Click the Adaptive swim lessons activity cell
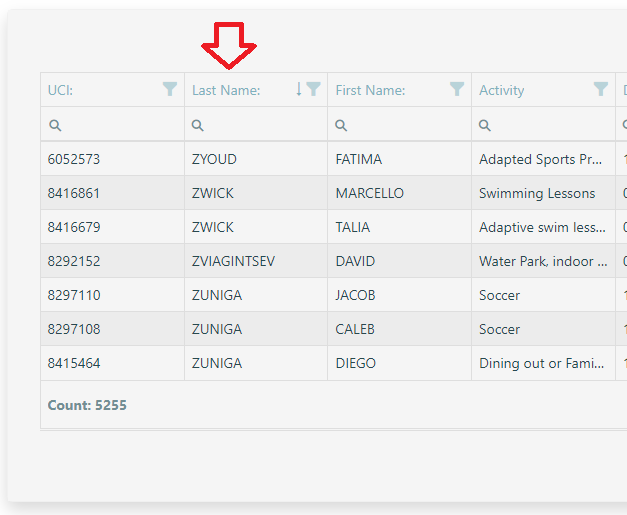Image resolution: width=627 pixels, height=515 pixels. coord(541,227)
